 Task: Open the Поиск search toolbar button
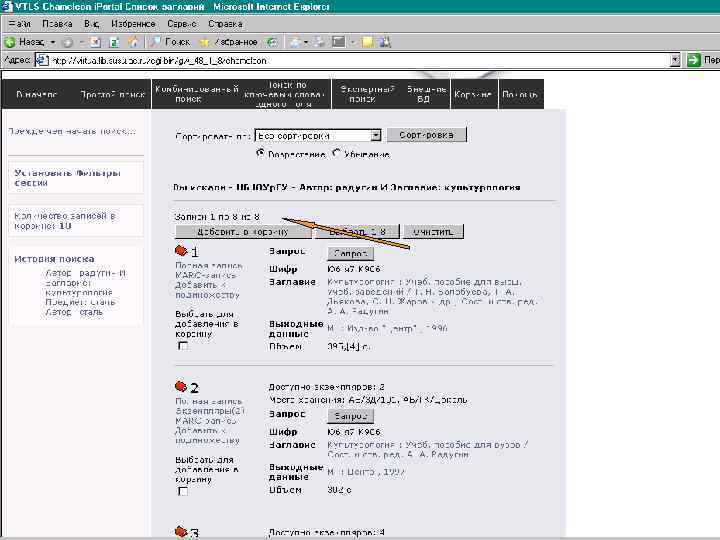point(171,42)
